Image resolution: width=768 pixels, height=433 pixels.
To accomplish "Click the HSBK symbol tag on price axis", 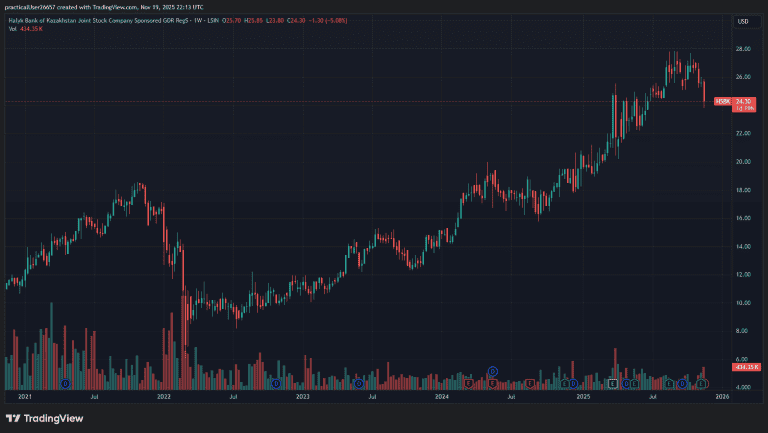I will 723,102.
